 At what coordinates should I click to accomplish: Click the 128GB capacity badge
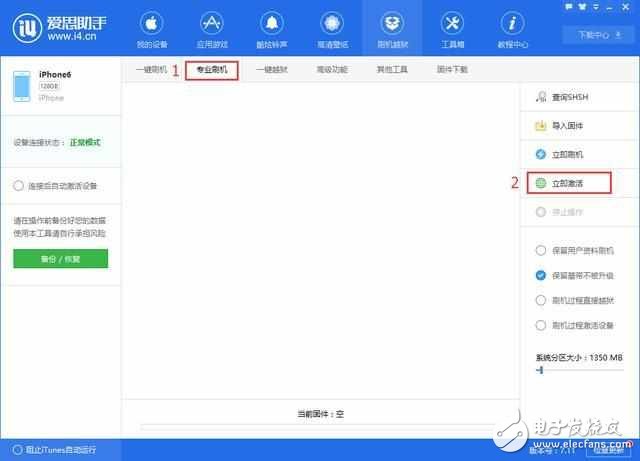pyautogui.click(x=49, y=86)
